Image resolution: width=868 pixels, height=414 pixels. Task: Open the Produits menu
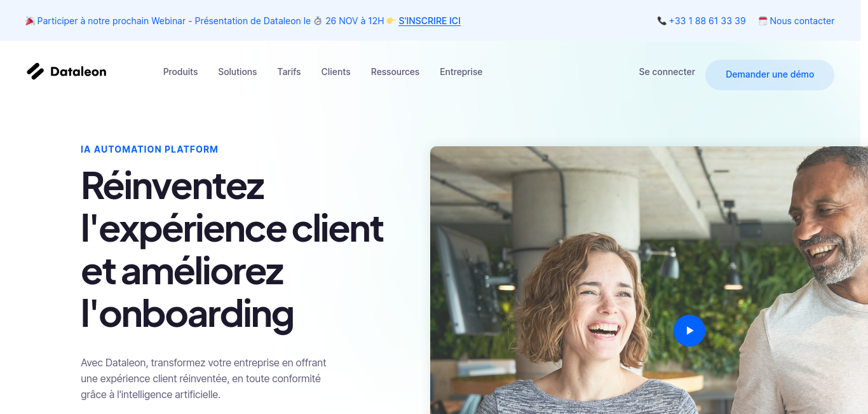click(180, 72)
